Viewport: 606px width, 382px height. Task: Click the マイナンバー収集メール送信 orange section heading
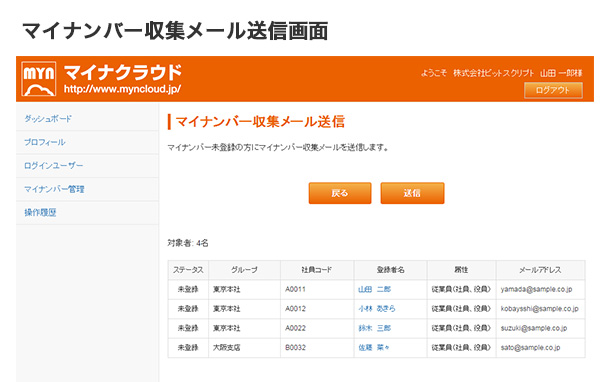pos(260,122)
